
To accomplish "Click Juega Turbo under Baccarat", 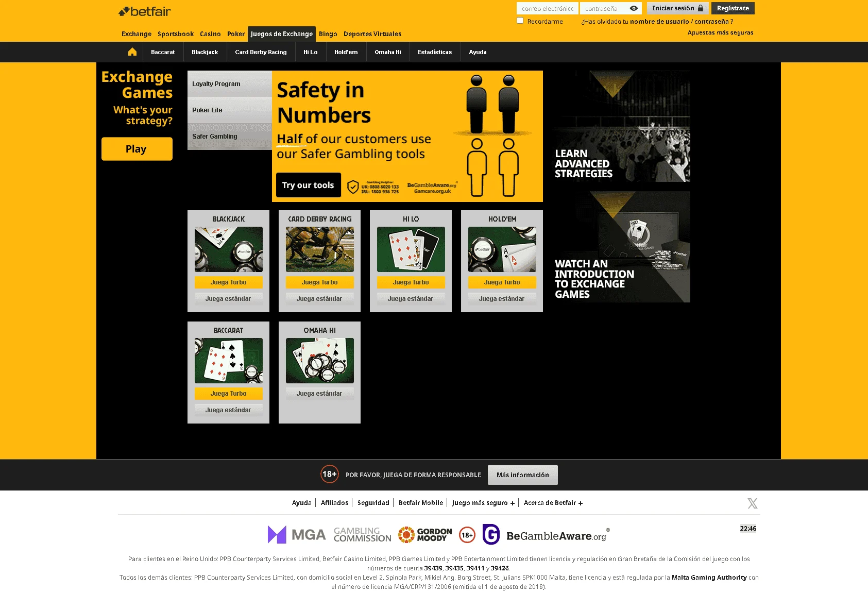I will pyautogui.click(x=229, y=394).
